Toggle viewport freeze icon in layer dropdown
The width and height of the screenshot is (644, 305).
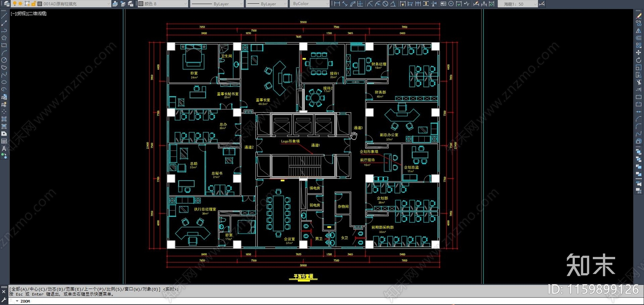(27, 4)
